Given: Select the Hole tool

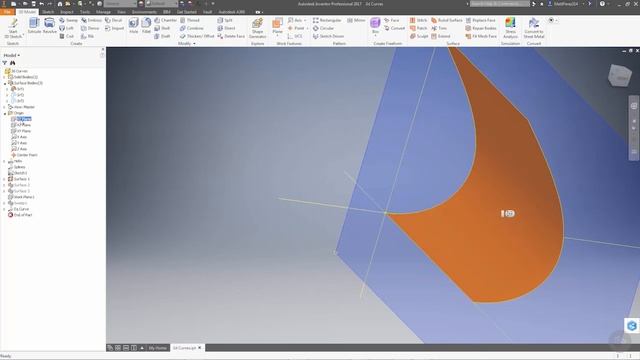Looking at the screenshot, I should (133, 26).
